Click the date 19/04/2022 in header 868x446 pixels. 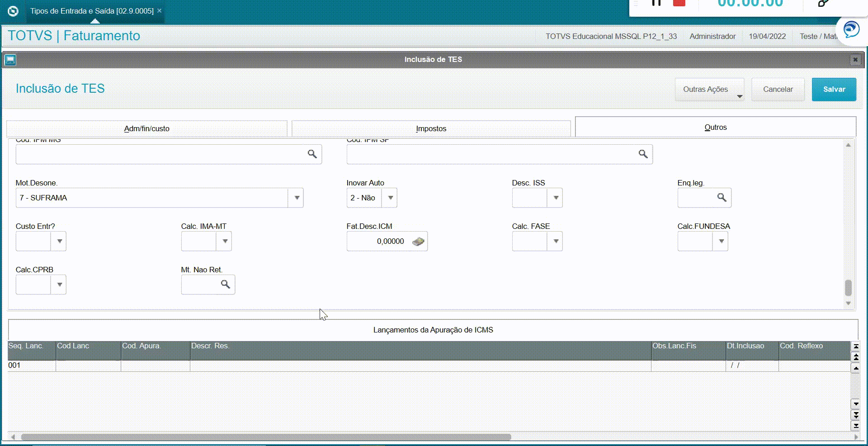coord(767,36)
